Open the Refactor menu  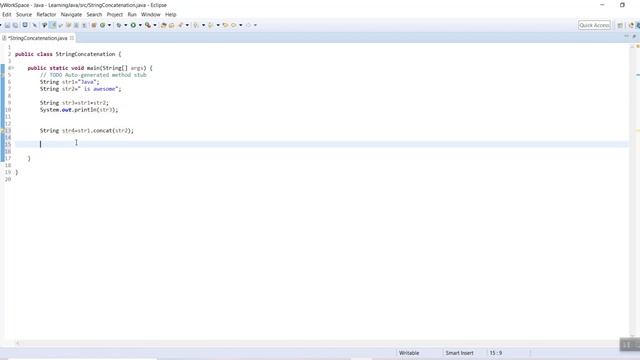pos(46,15)
